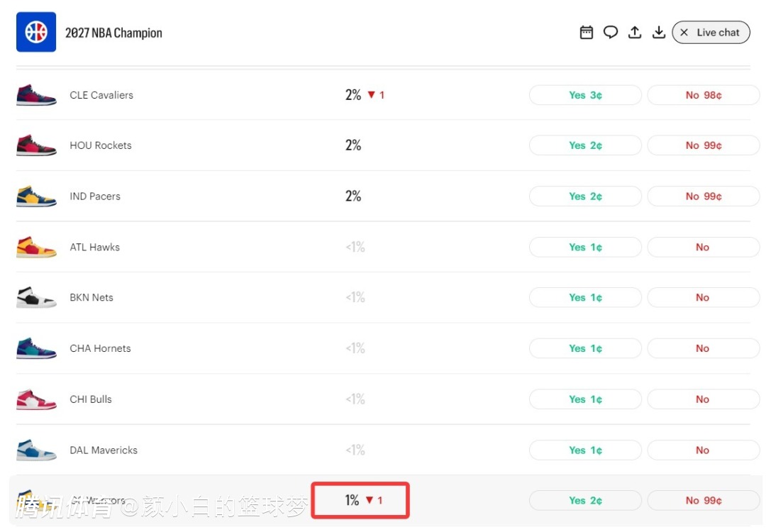This screenshot has width=766, height=532.
Task: Click the HOU Rockets sneaker icon
Action: point(36,145)
